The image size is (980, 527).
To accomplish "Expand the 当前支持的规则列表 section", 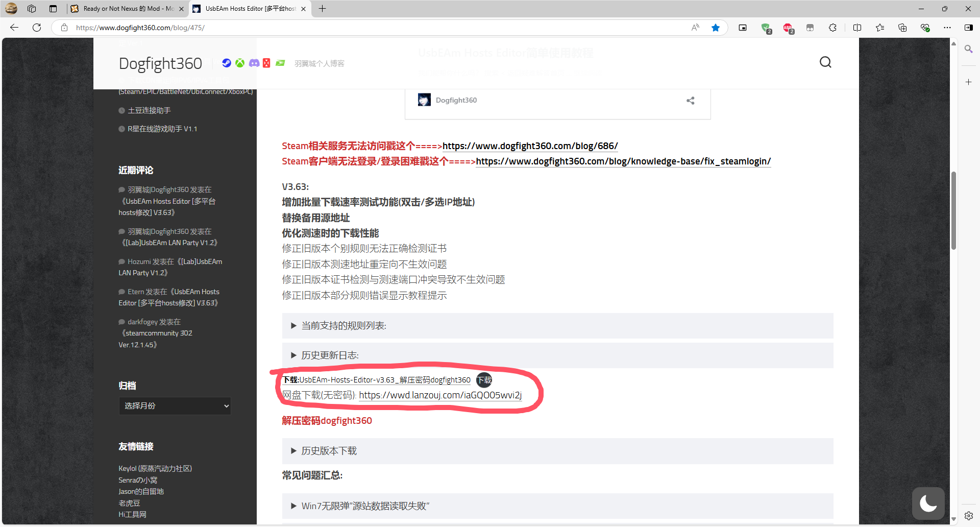I will pyautogui.click(x=557, y=326).
